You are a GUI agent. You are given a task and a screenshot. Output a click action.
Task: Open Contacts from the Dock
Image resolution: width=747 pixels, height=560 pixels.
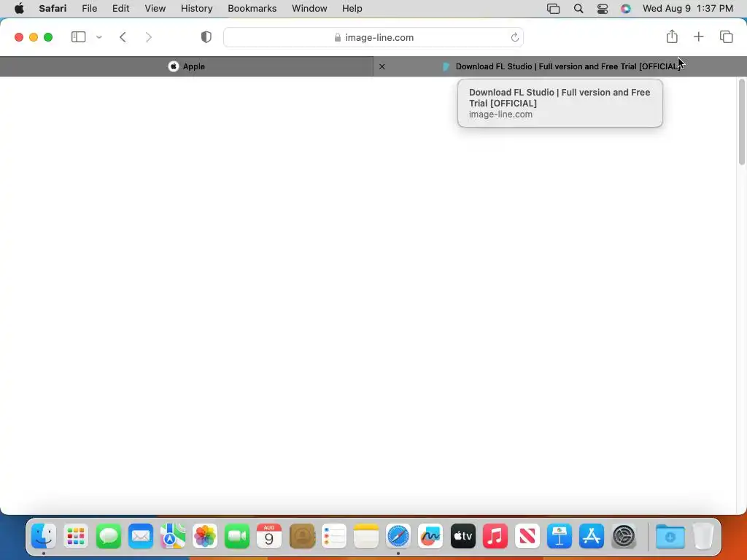[x=301, y=536]
